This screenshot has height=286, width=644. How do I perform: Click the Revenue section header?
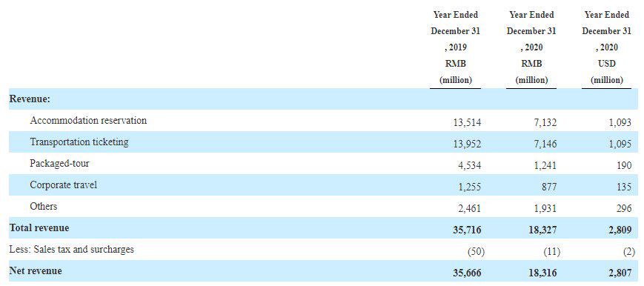click(30, 99)
